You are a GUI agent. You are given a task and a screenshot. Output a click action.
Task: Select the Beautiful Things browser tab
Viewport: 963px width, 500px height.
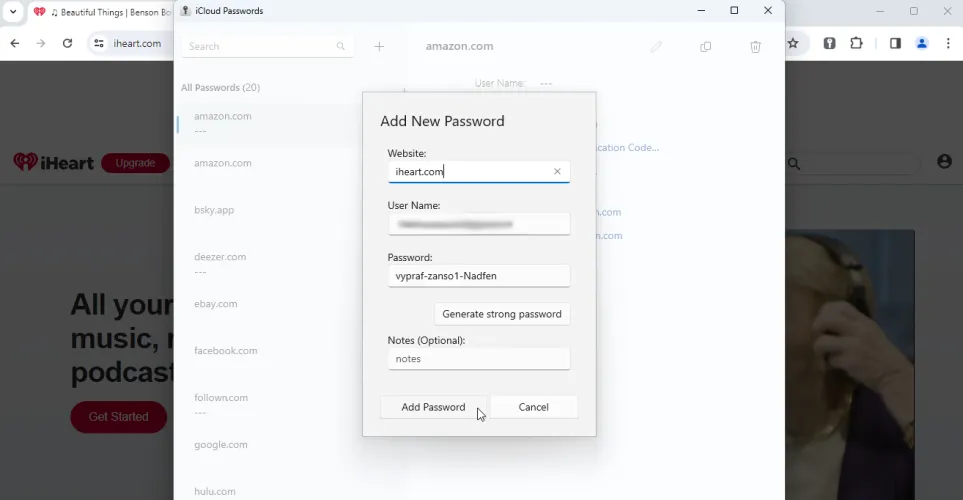[102, 12]
